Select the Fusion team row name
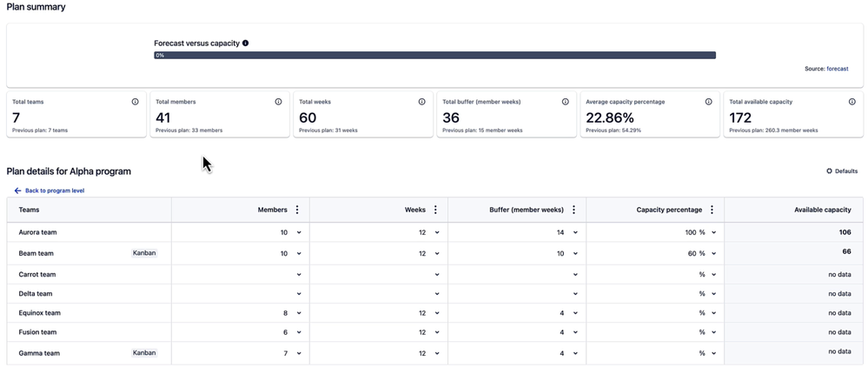Image resolution: width=868 pixels, height=368 pixels. point(37,332)
